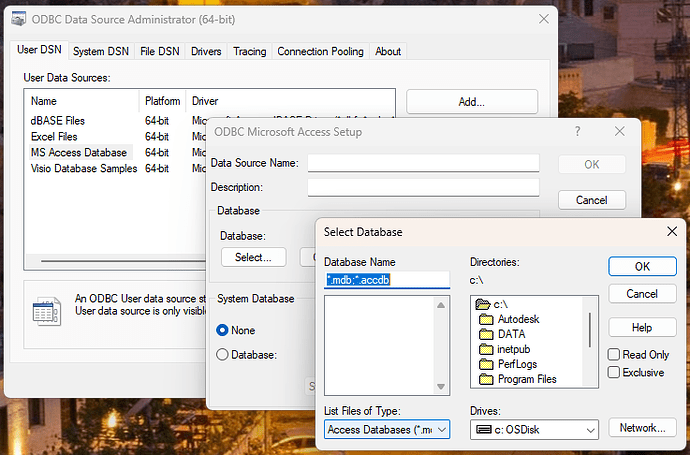Switch to the Connection Pooling tab
Viewport: 690px width, 455px height.
pyautogui.click(x=320, y=51)
